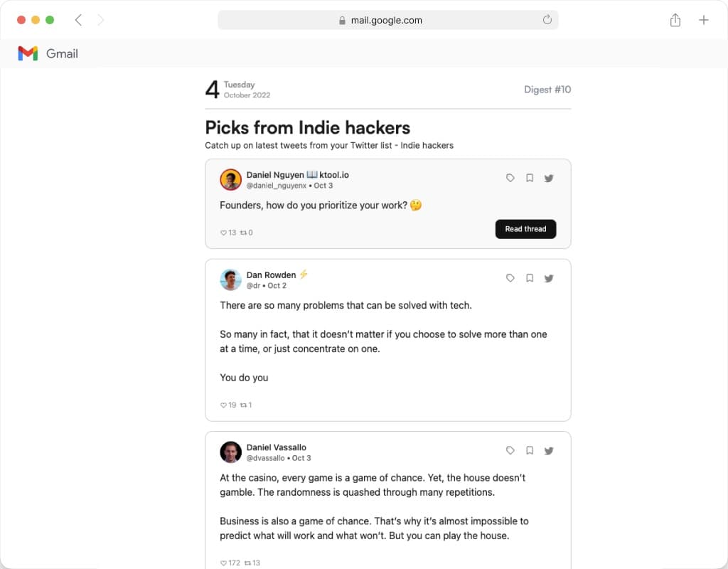
Task: Click the tag icon on Daniel Nguyen's tweet
Action: coord(510,179)
